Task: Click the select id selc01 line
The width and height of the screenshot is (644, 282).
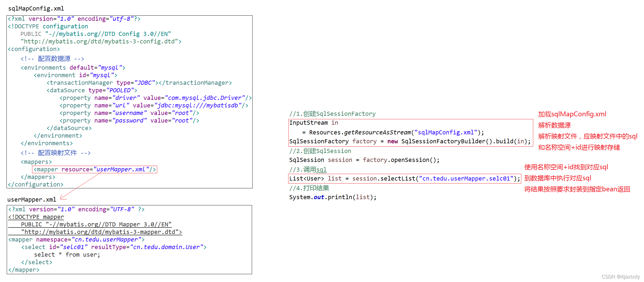Action: pos(114,247)
